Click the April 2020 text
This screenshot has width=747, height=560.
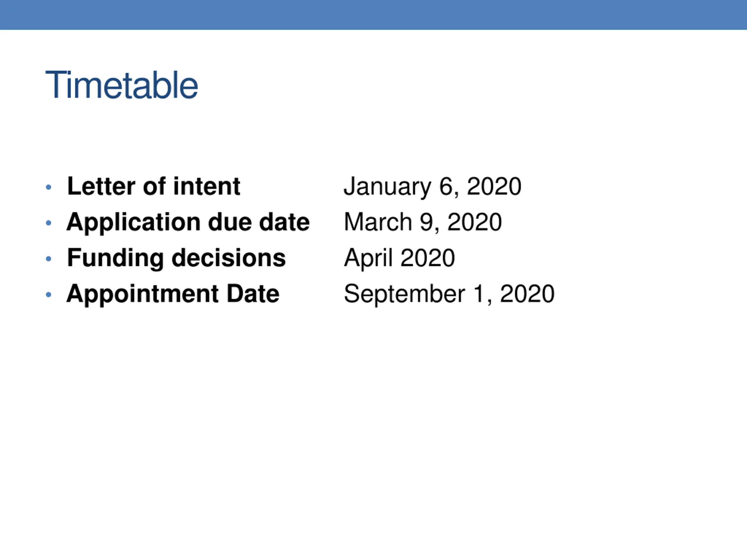click(399, 259)
